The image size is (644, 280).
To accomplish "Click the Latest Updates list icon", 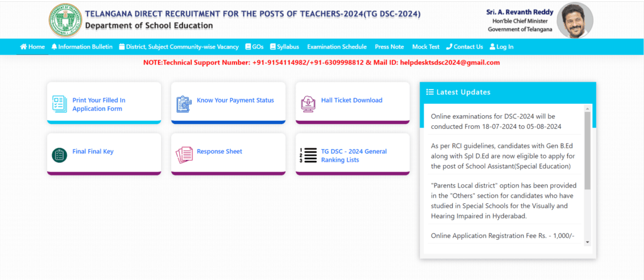I will (x=430, y=92).
